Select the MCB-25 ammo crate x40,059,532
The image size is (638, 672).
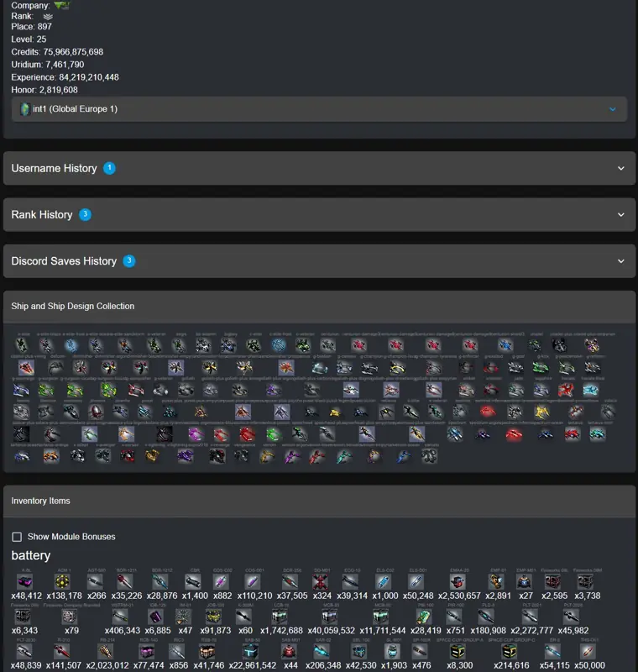coord(329,617)
